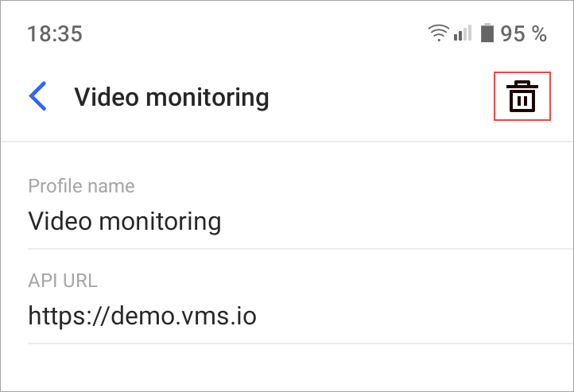Tap the battery icon in status bar
Screen dimensions: 574x392
(x=487, y=33)
